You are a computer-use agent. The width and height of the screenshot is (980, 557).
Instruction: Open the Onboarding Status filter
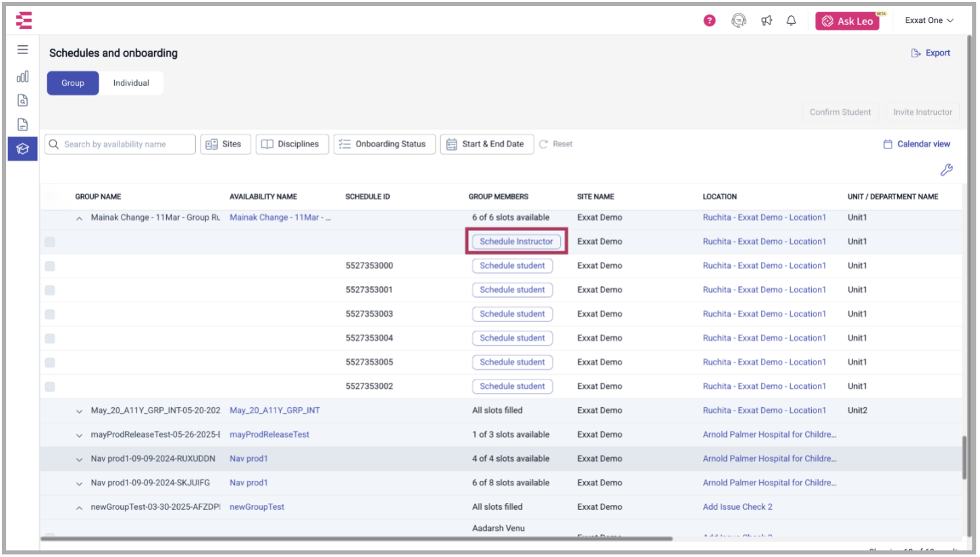click(384, 144)
